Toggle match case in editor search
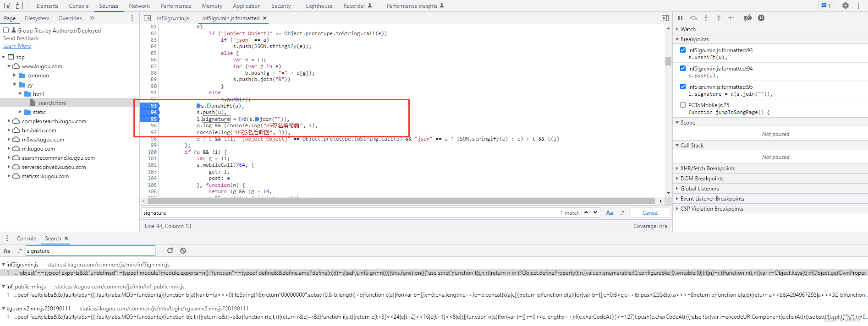The height and width of the screenshot is (326, 868). click(610, 212)
